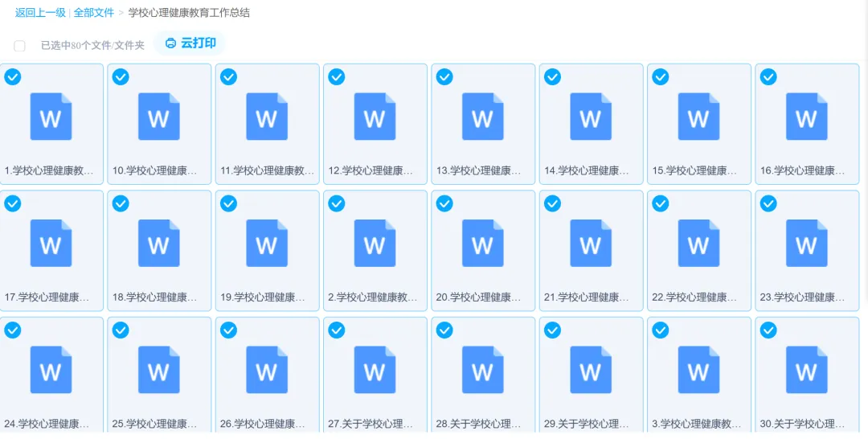Screen dimensions: 868x439
Task: Open Word icon of file 22.学校心理健康
Action: 698,243
